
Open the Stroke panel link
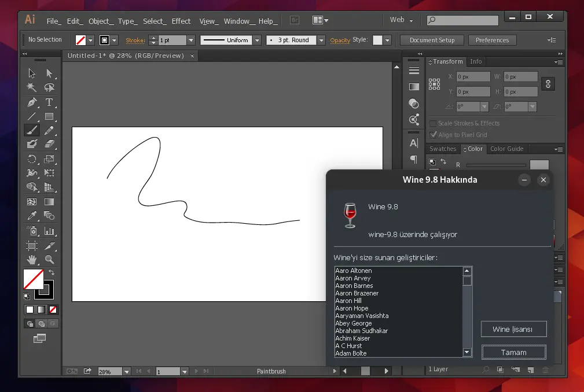pyautogui.click(x=135, y=40)
